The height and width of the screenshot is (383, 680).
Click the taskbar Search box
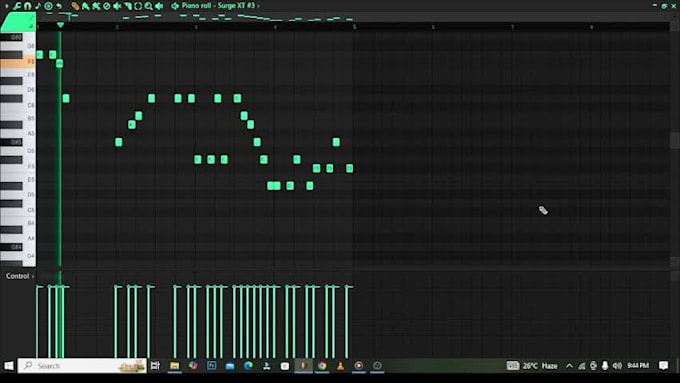click(x=82, y=366)
